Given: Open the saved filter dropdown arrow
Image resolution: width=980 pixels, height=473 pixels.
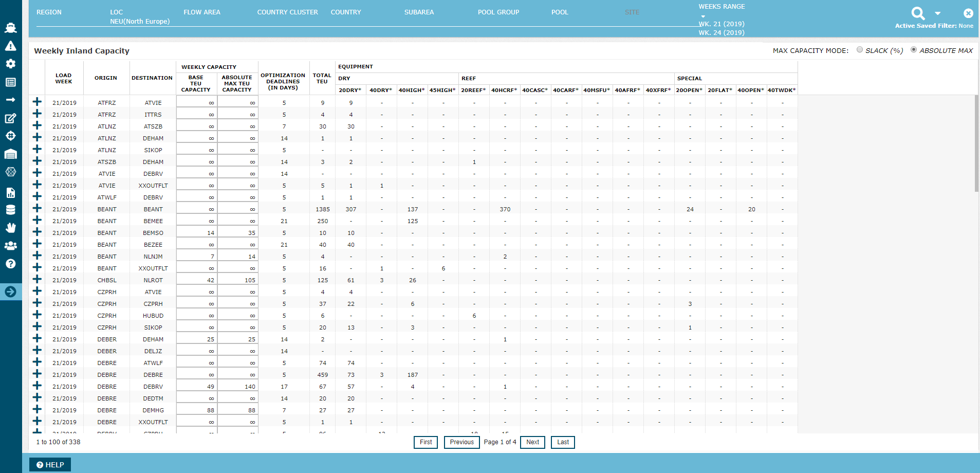Looking at the screenshot, I should 938,14.
